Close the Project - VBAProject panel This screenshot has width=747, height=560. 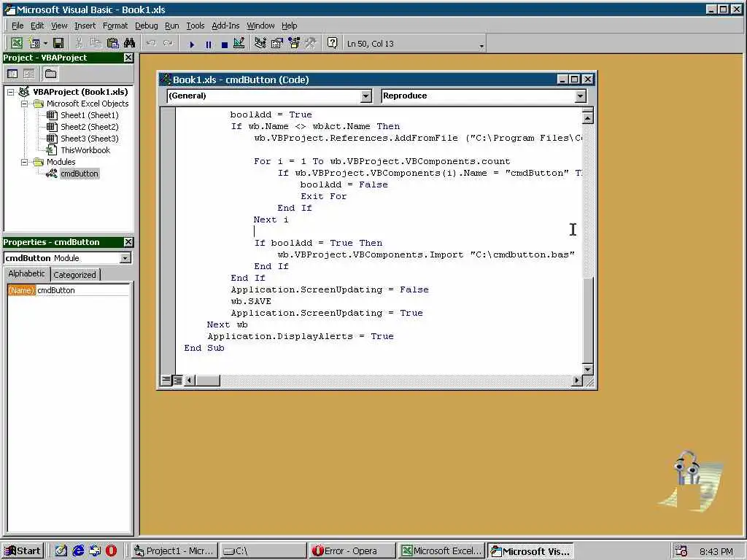pos(128,58)
